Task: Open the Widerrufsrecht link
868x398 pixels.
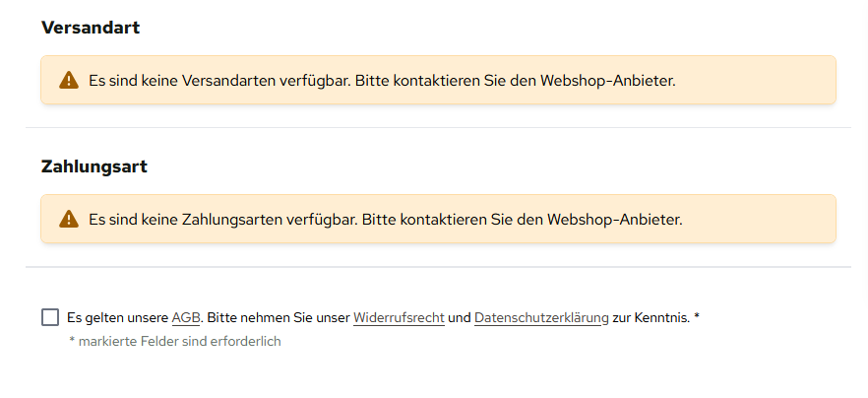Action: tap(399, 318)
